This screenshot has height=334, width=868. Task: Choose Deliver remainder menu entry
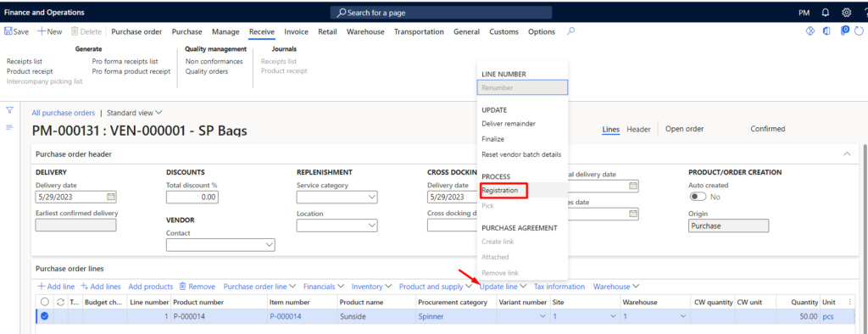[509, 124]
